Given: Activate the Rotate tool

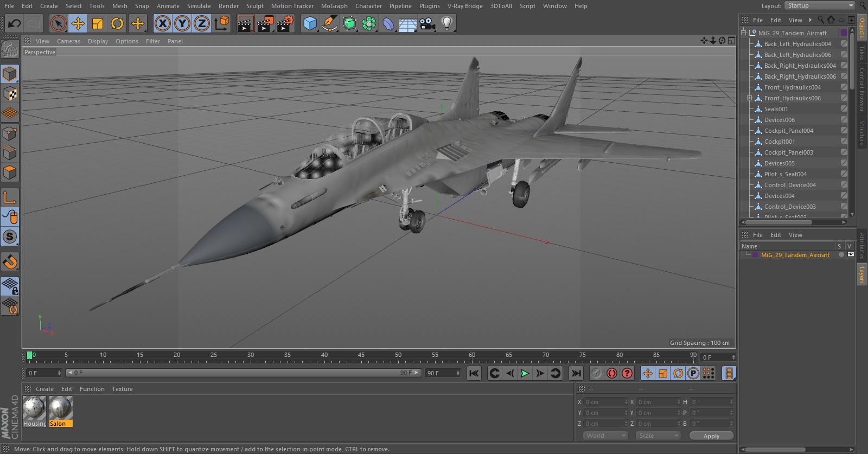Looking at the screenshot, I should [x=117, y=23].
